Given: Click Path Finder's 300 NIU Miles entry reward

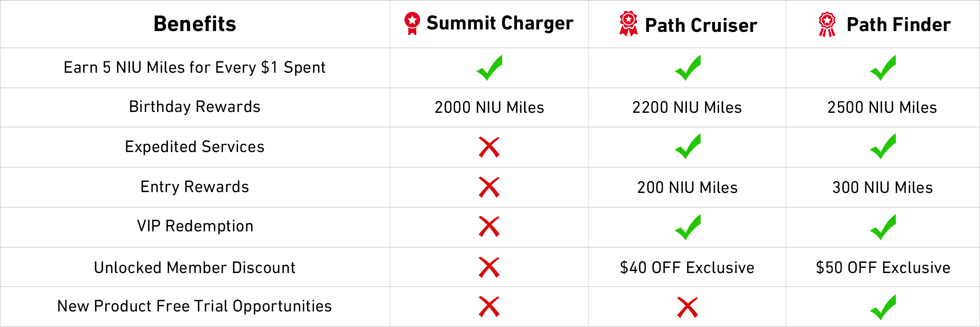Looking at the screenshot, I should [x=882, y=188].
